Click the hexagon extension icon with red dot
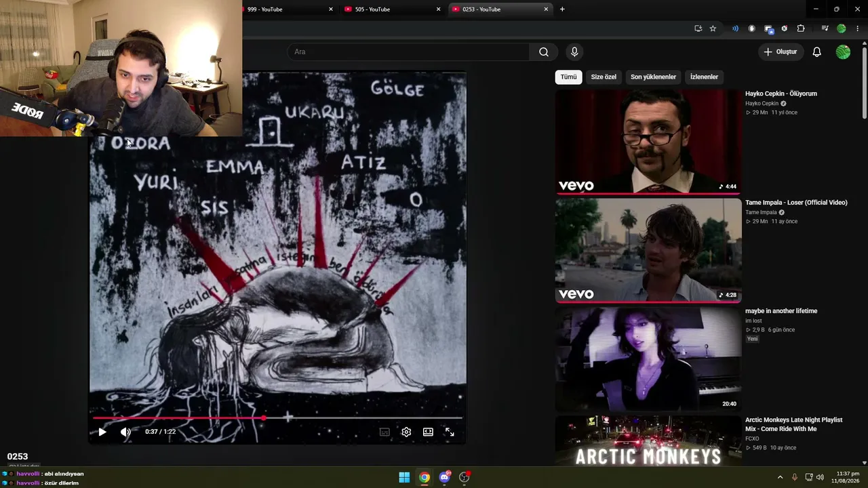The height and width of the screenshot is (488, 868). point(785,28)
